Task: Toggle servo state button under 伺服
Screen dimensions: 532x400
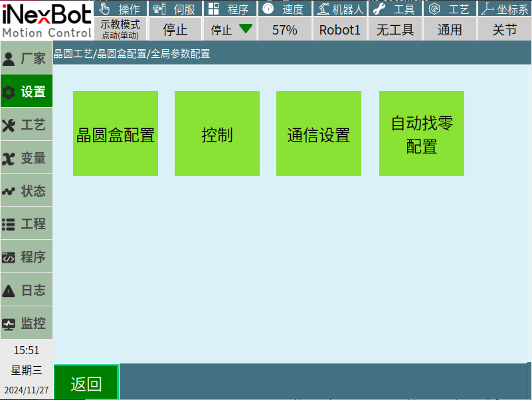Action: [x=175, y=30]
